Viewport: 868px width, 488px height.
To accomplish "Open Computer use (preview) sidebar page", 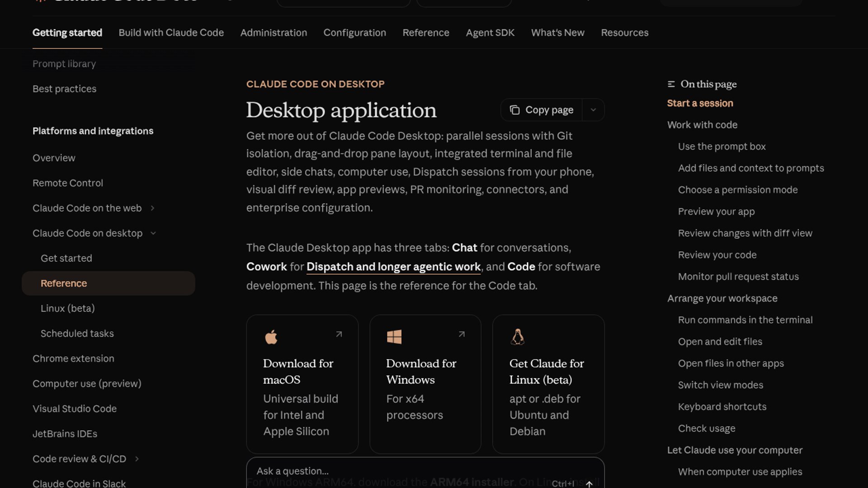I will tap(87, 384).
